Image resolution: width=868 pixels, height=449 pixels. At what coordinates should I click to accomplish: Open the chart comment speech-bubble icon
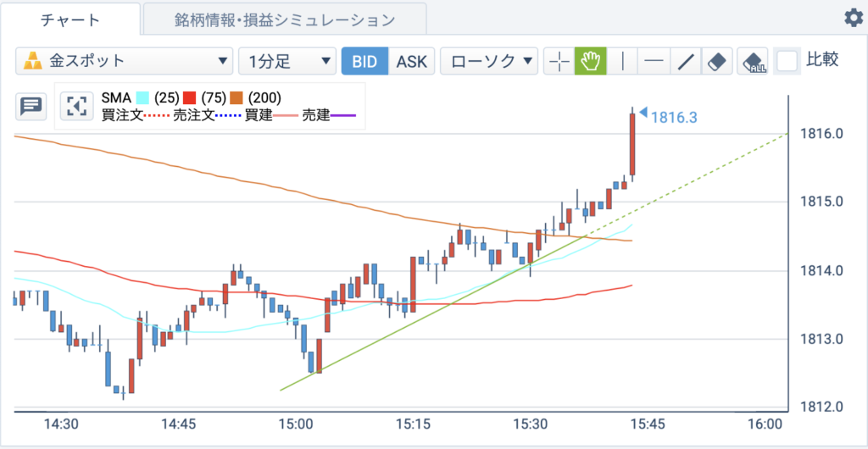point(31,106)
